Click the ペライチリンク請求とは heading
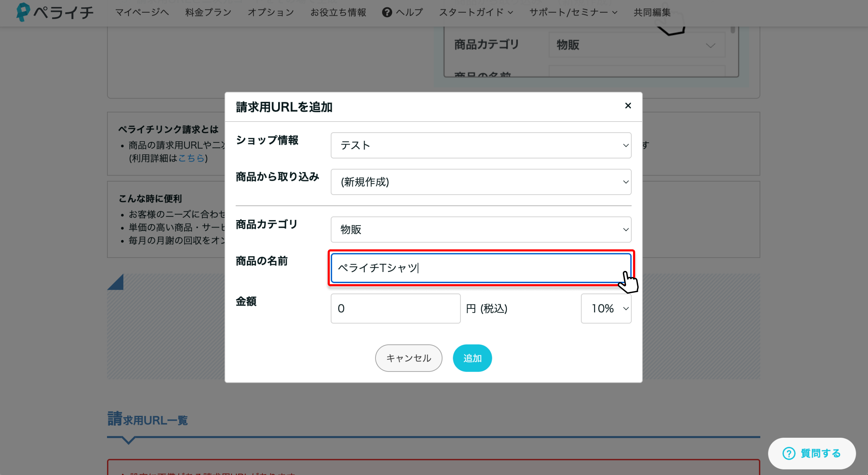 click(168, 129)
